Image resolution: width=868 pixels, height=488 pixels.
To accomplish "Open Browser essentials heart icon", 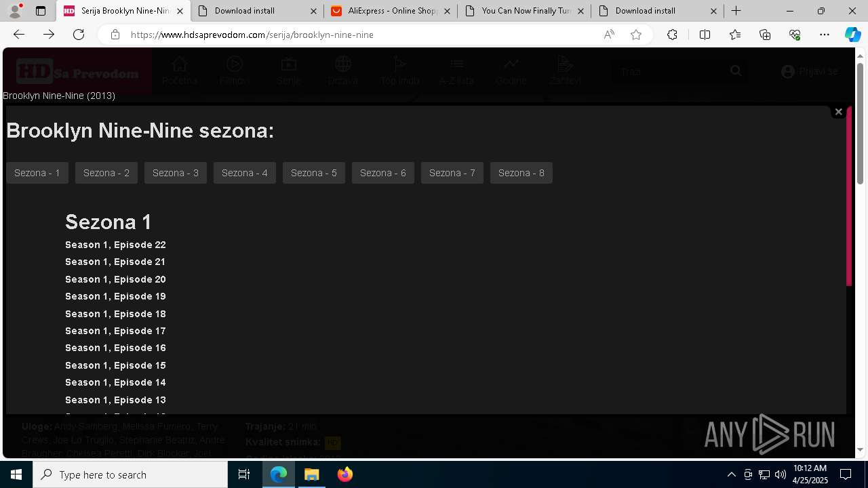I will coord(795,35).
